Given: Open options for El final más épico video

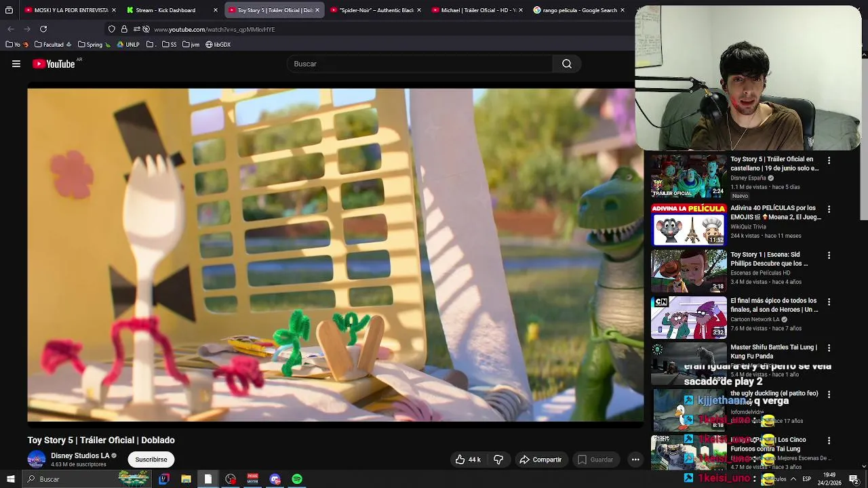Looking at the screenshot, I should pyautogui.click(x=829, y=302).
